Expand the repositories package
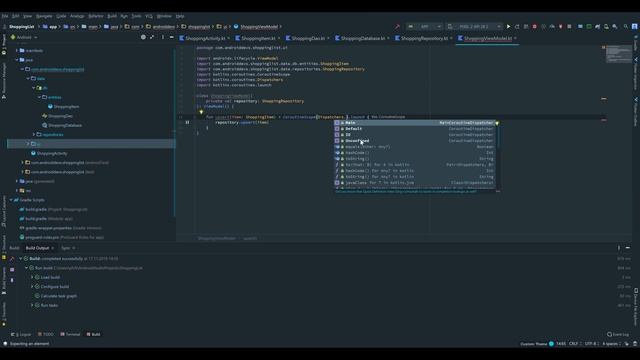Image resolution: width=640 pixels, height=360 pixels. [34, 134]
